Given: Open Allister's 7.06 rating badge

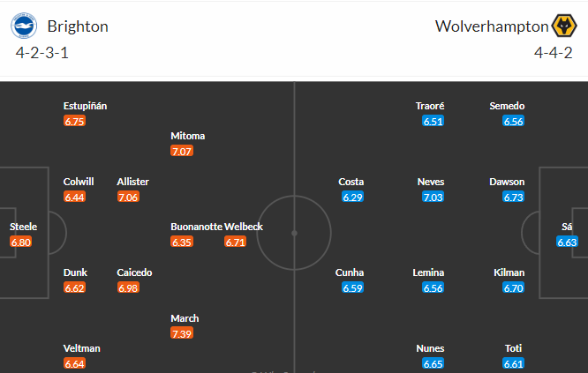Looking at the screenshot, I should (128, 197).
